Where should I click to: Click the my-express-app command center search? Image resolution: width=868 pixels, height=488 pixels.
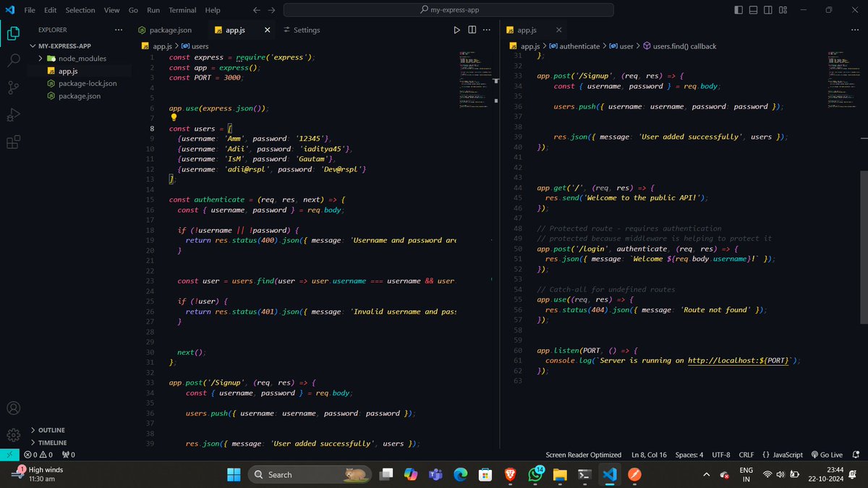(x=448, y=10)
